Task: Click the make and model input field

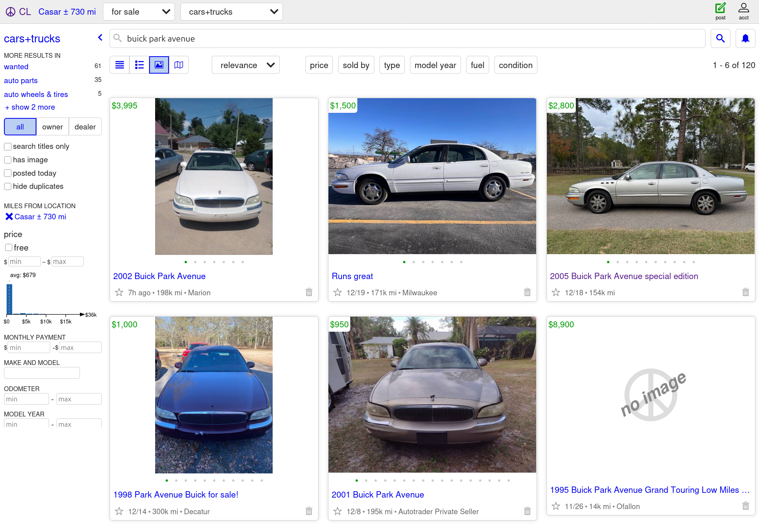Action: point(42,373)
